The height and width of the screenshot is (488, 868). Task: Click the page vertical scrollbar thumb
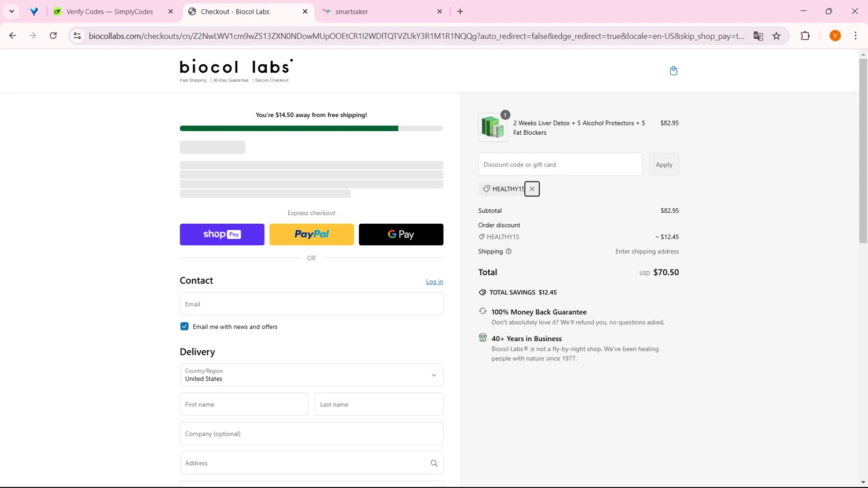point(863,150)
